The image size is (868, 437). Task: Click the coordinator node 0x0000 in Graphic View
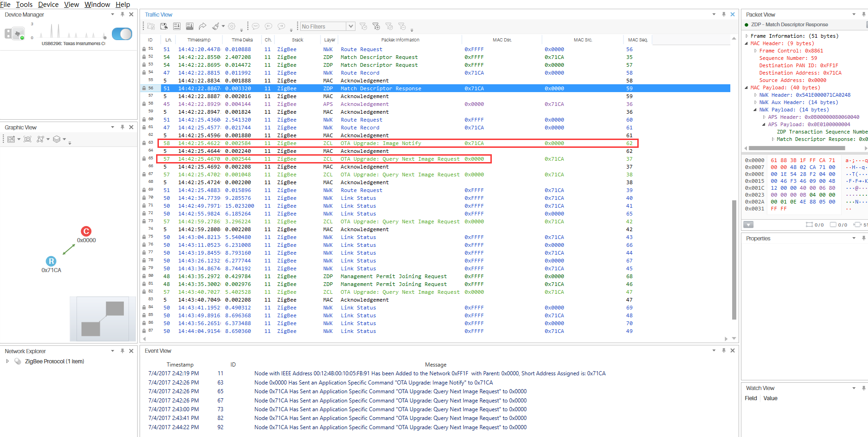pyautogui.click(x=86, y=231)
